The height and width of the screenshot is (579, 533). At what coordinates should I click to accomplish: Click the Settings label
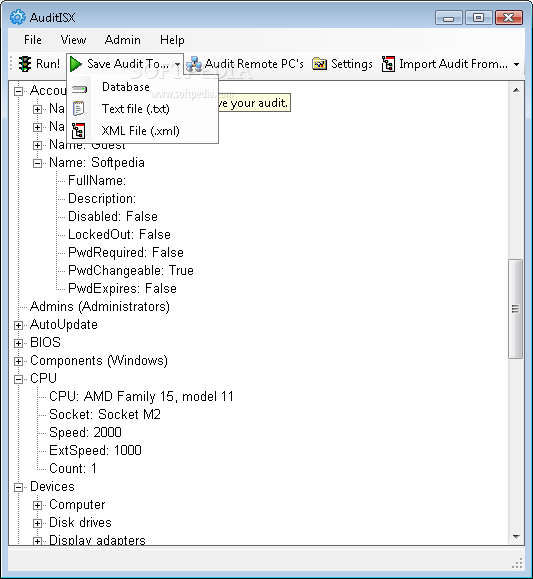[352, 64]
